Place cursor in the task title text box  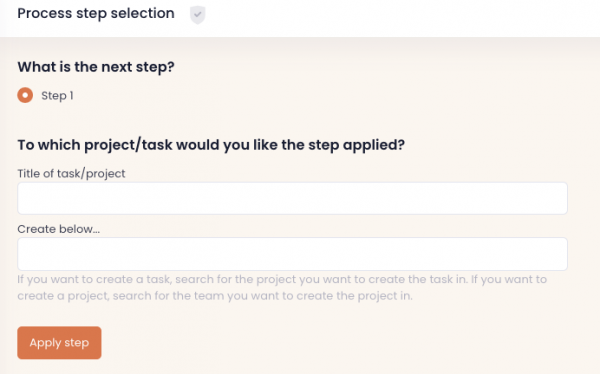pos(292,198)
